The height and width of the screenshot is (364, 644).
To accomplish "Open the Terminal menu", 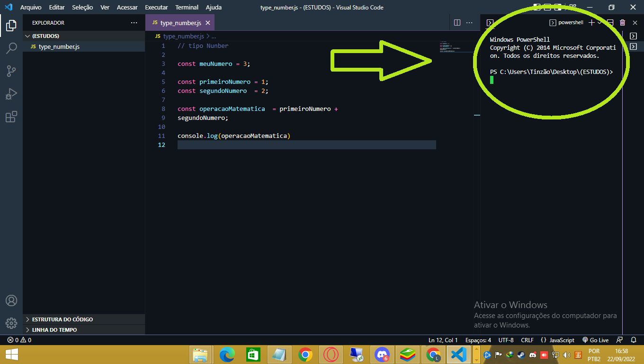I will click(x=187, y=7).
